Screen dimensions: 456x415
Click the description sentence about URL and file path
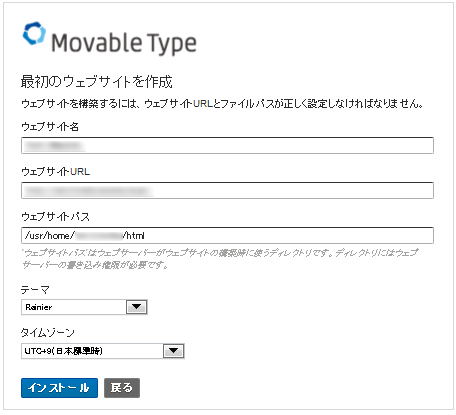(222, 104)
